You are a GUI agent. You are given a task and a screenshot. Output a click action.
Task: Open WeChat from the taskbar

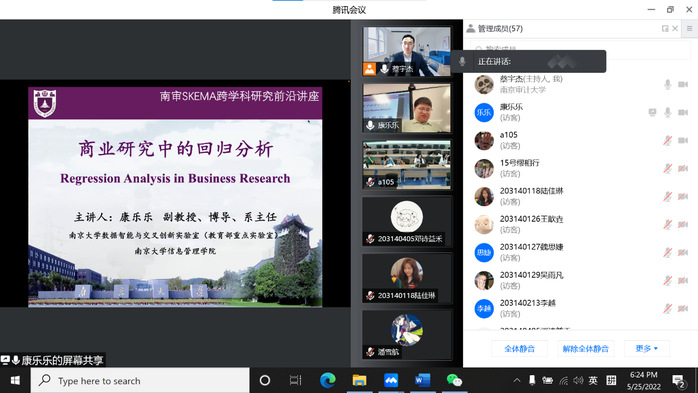tap(454, 381)
